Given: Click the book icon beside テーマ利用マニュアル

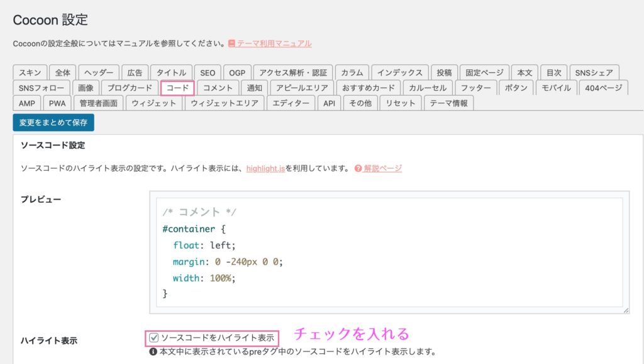Looking at the screenshot, I should coord(231,43).
